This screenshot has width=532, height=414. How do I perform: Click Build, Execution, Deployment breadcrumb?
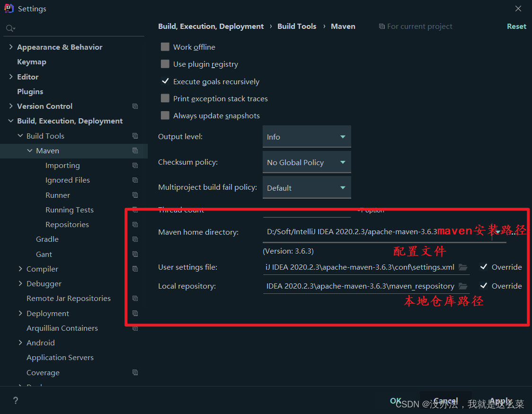coord(211,26)
